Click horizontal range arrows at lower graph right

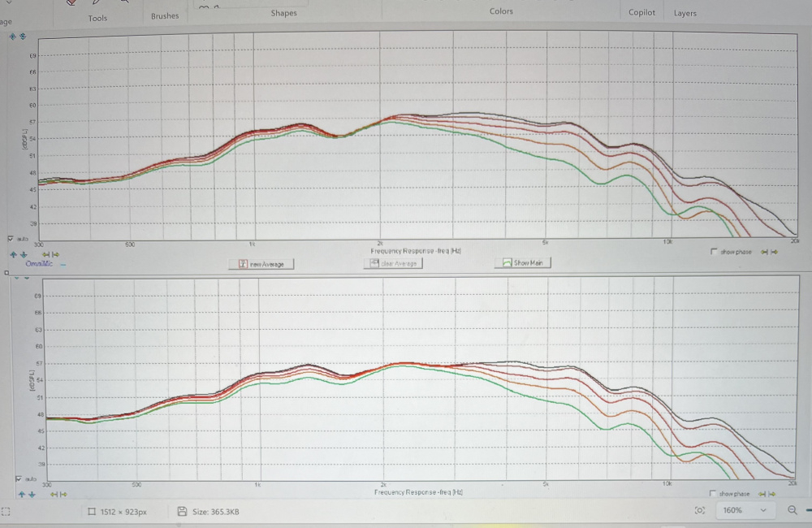(768, 493)
